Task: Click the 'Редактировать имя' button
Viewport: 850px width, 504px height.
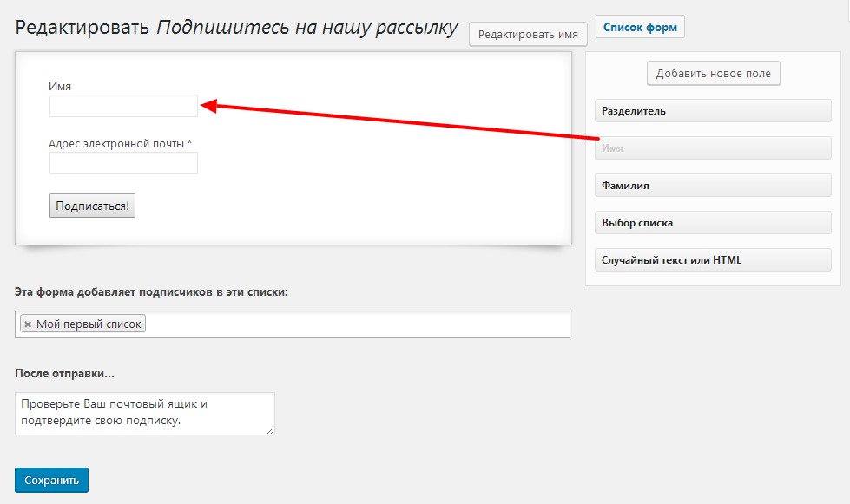Action: point(528,34)
